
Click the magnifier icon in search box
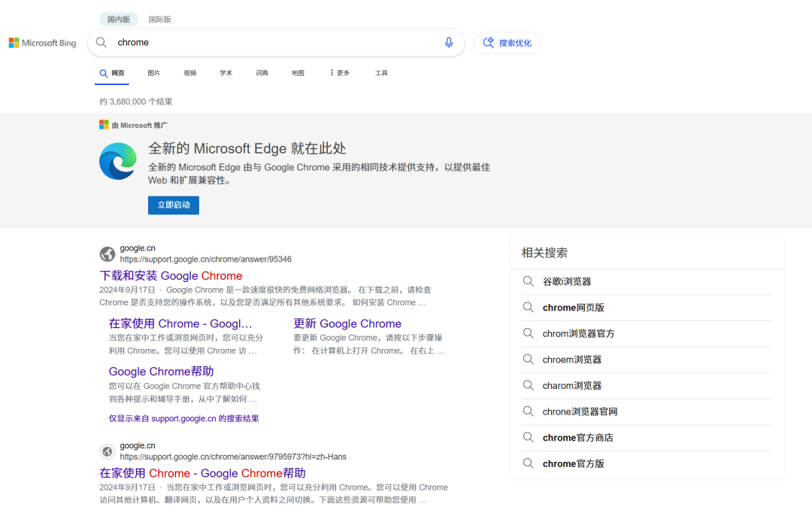point(101,42)
